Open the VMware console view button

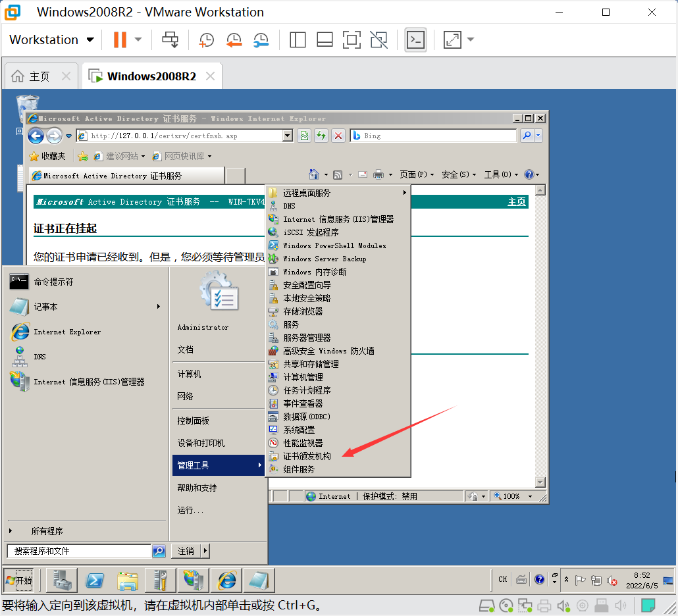(415, 39)
